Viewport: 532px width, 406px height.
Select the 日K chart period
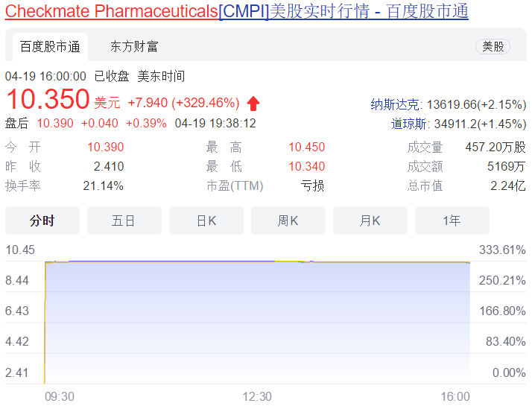(x=206, y=221)
